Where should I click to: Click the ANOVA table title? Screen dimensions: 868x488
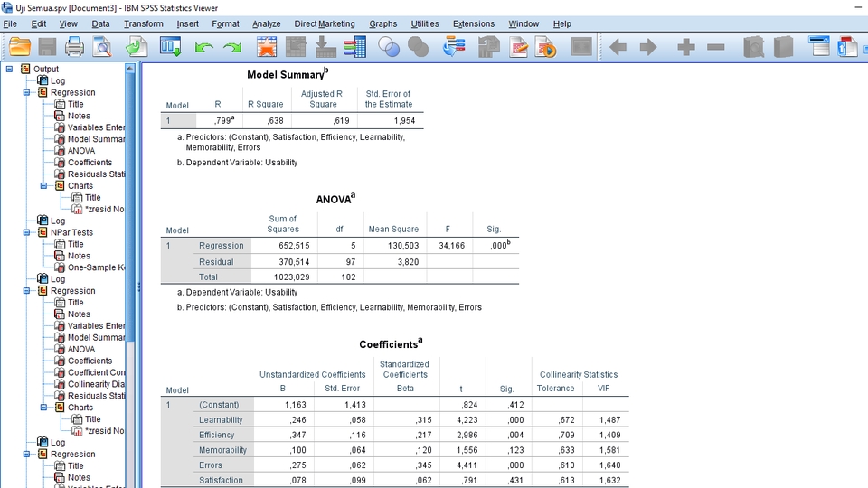pos(335,199)
